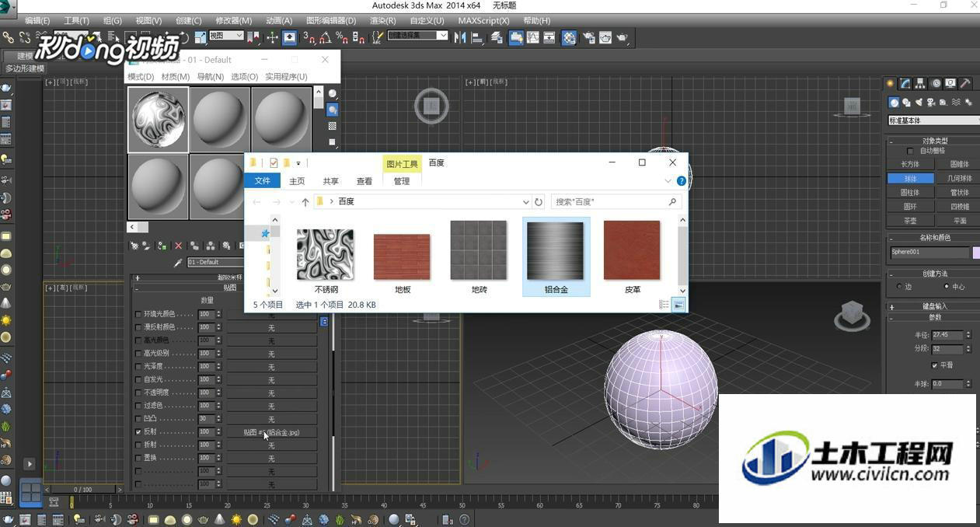Open the Hierarchy command panel tab

click(x=920, y=83)
